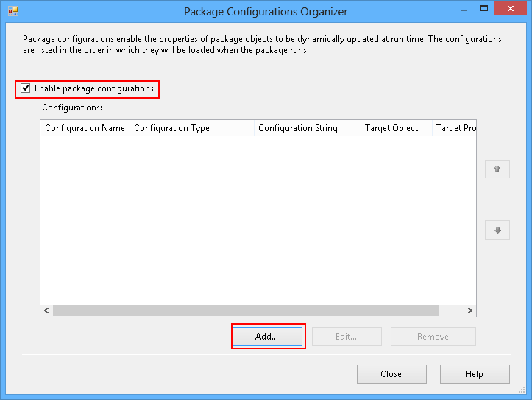
Task: Click the horizontal scrollbar thumb of the list
Action: tap(245, 311)
